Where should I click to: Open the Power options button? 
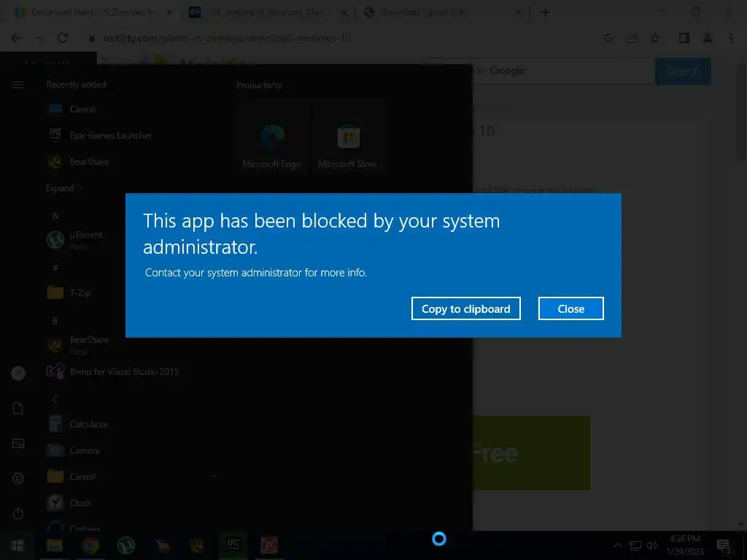click(18, 513)
